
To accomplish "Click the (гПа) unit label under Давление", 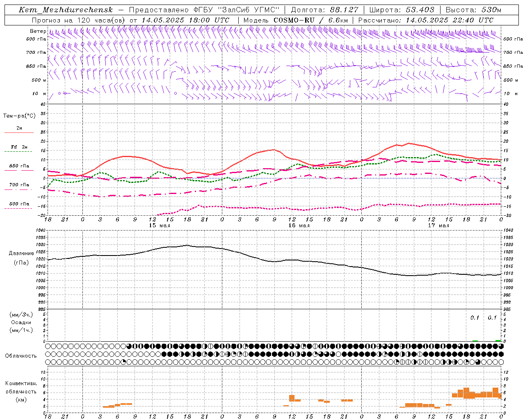I will click(21, 263).
